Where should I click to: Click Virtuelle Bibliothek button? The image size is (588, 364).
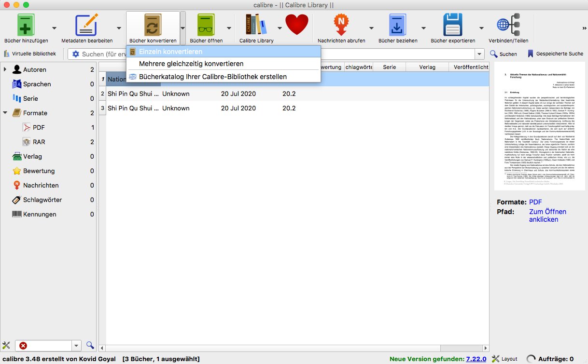(x=30, y=54)
